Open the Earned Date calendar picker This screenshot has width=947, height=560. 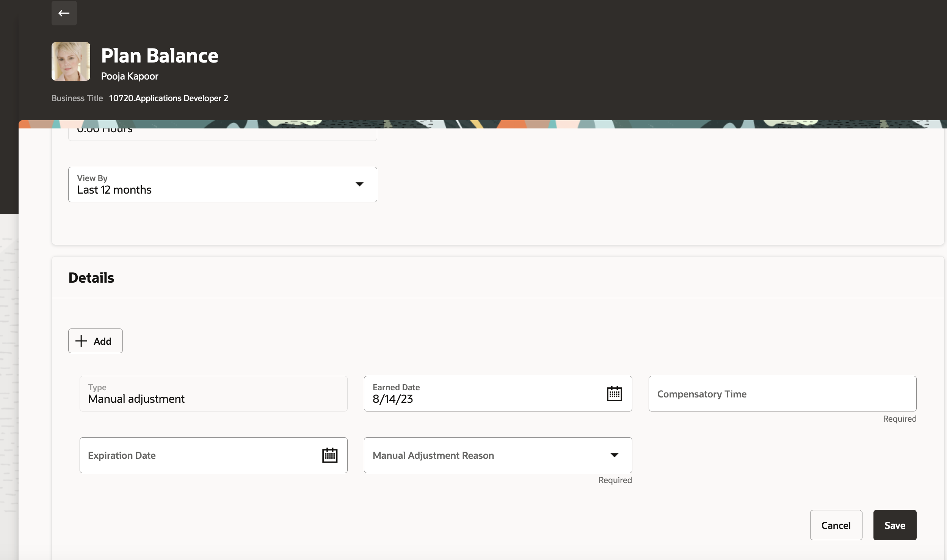click(614, 394)
